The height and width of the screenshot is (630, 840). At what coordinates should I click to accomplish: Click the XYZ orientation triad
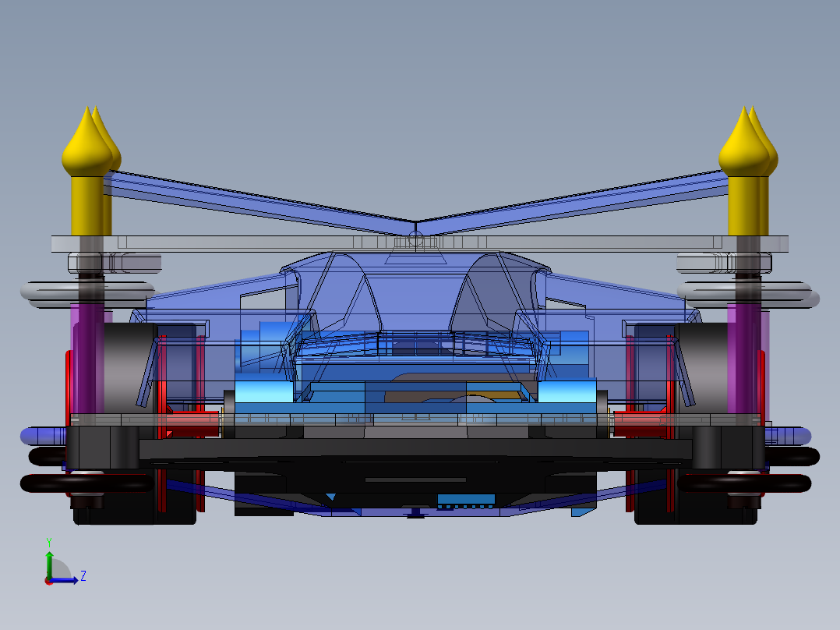[x=65, y=562]
